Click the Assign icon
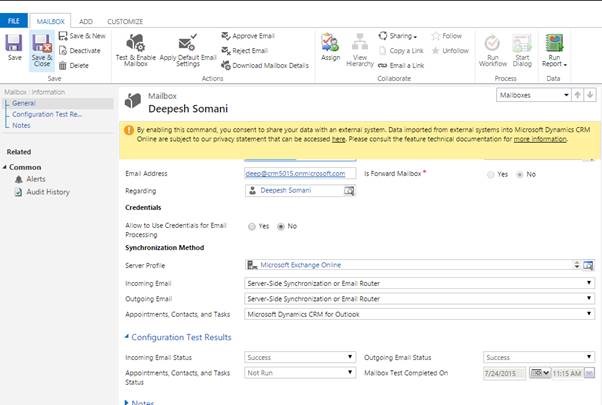This screenshot has height=405, width=602. pos(331,47)
